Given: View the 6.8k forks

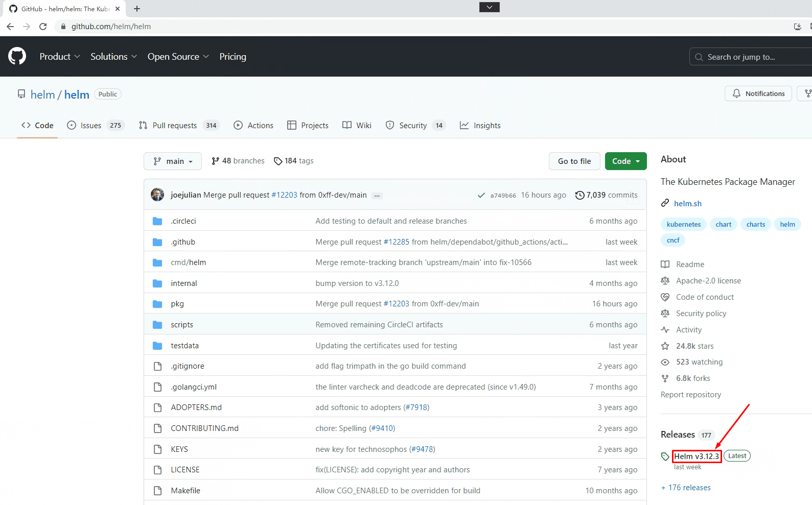Looking at the screenshot, I should point(693,378).
